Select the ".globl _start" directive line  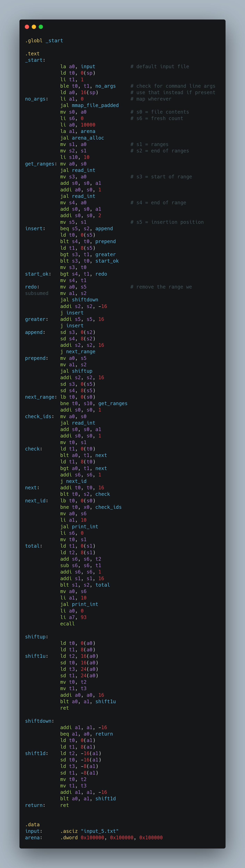click(x=44, y=41)
